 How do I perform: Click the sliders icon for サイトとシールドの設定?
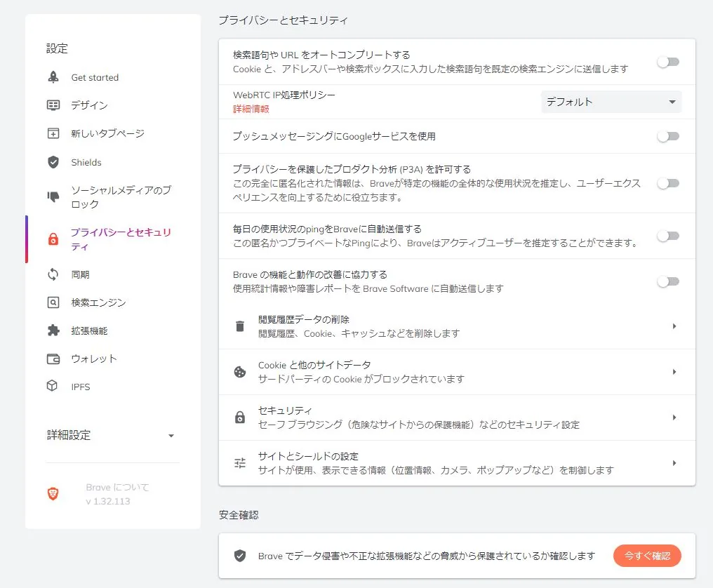coord(239,462)
